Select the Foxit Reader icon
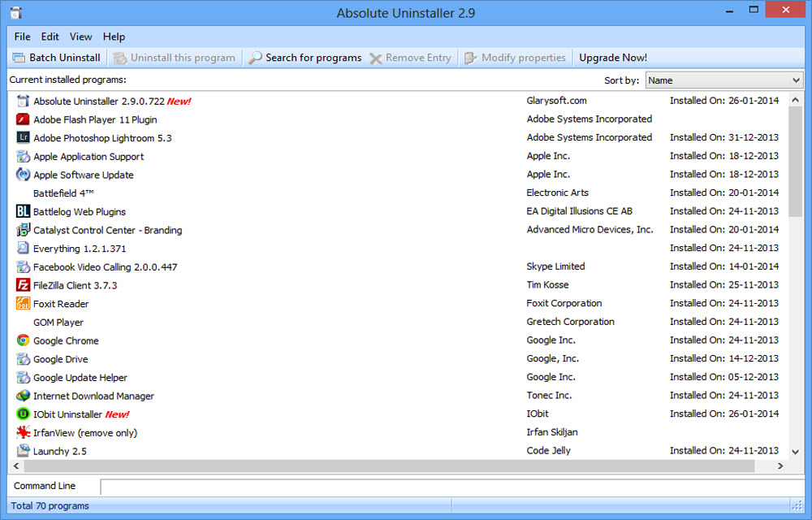 coord(23,304)
